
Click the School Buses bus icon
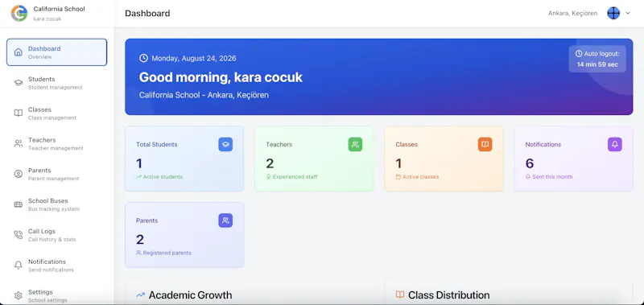point(18,204)
